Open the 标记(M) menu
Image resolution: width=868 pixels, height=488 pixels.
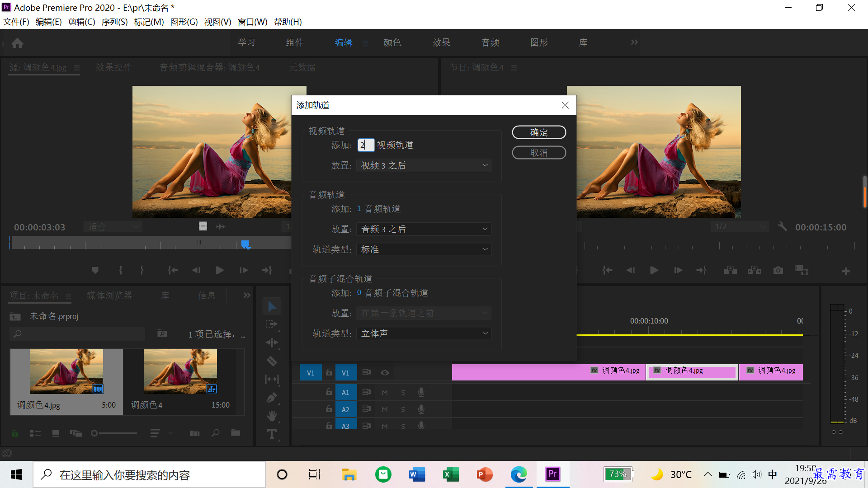pyautogui.click(x=149, y=22)
